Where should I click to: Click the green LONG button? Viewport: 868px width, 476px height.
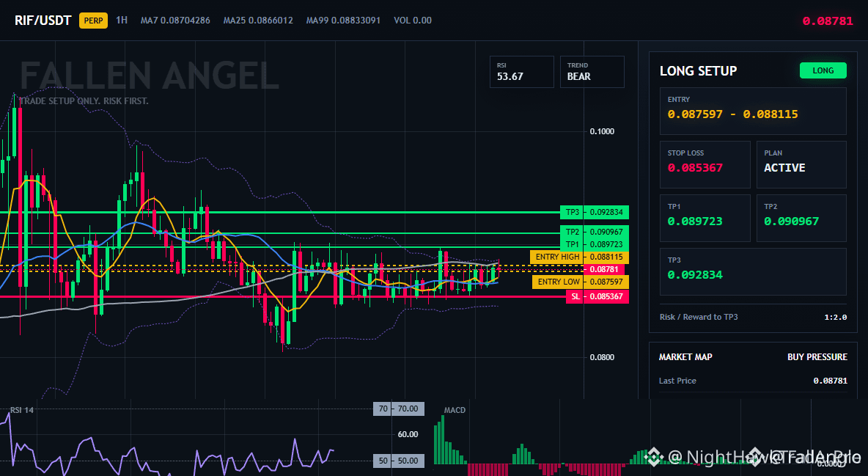pos(823,70)
